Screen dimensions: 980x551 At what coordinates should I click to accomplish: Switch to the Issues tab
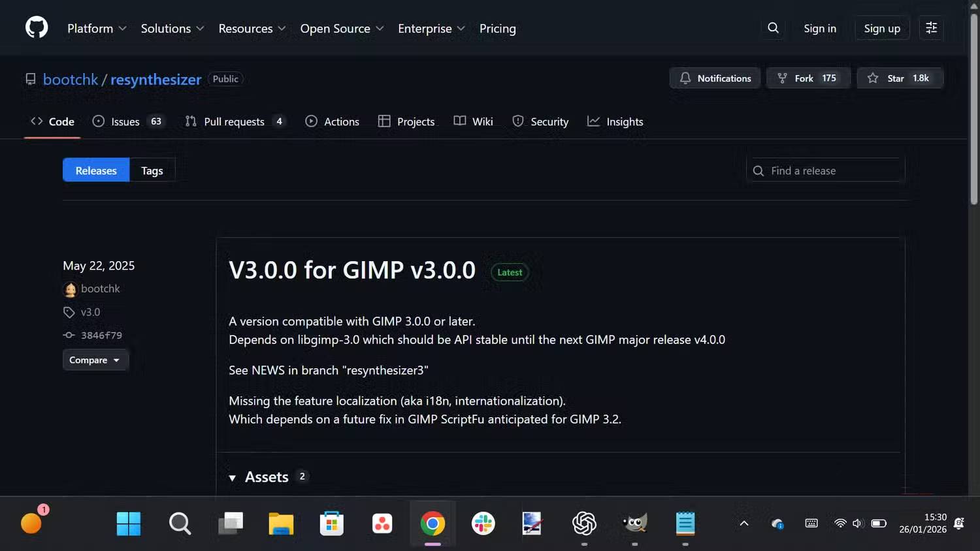pyautogui.click(x=124, y=121)
